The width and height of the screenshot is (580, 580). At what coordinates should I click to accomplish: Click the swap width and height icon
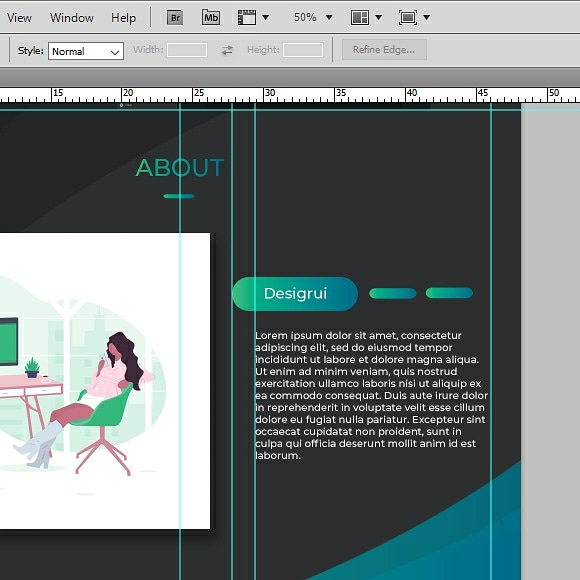click(x=227, y=50)
